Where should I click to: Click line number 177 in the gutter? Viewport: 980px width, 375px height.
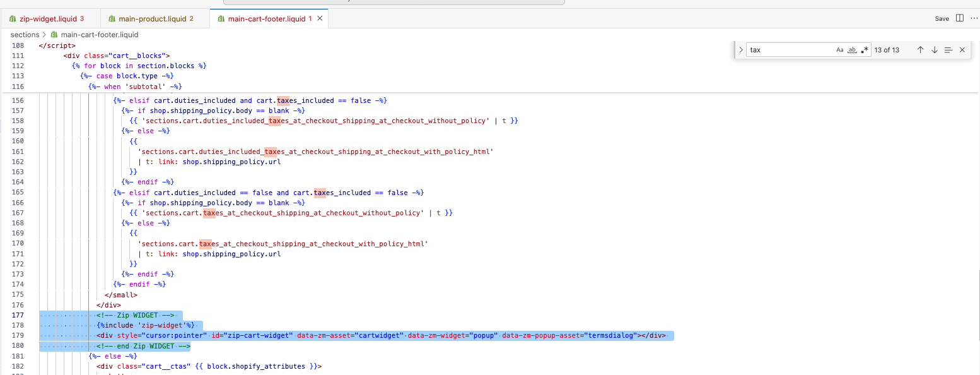[18, 315]
